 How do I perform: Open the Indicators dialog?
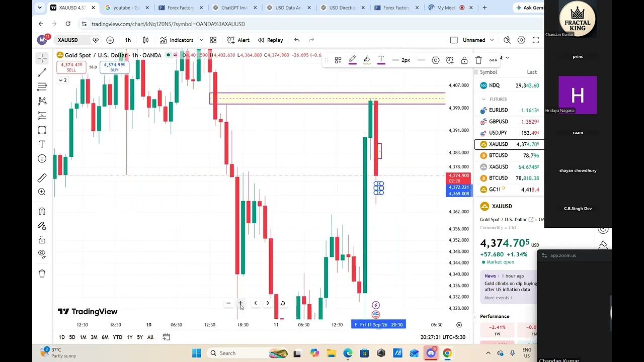point(177,40)
